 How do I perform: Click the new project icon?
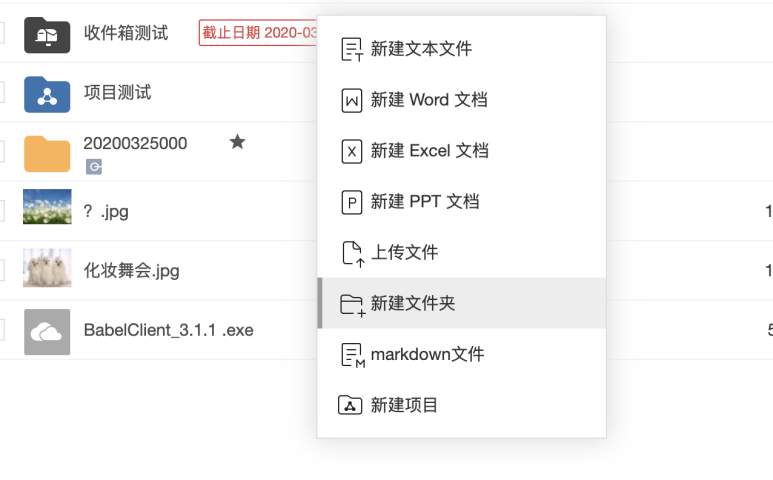[350, 405]
